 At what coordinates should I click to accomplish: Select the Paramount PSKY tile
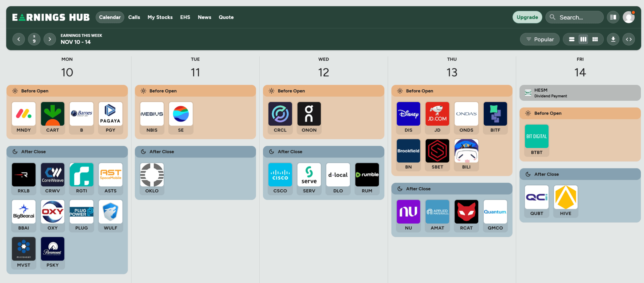click(x=53, y=253)
